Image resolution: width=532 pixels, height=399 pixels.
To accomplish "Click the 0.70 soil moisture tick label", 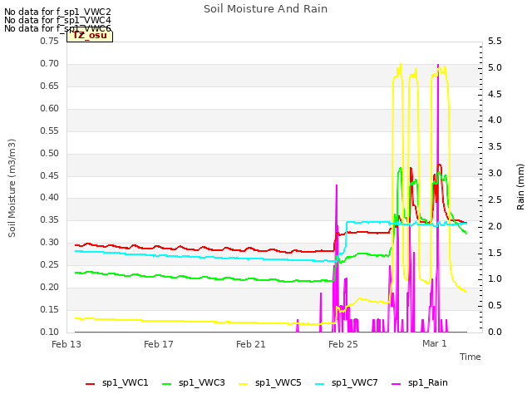I will [50, 64].
